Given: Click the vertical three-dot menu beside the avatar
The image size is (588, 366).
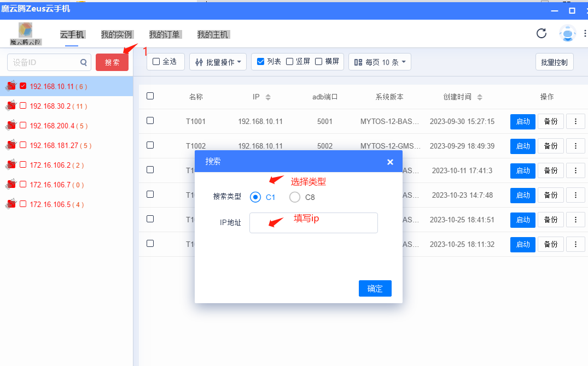Looking at the screenshot, I should 585,33.
